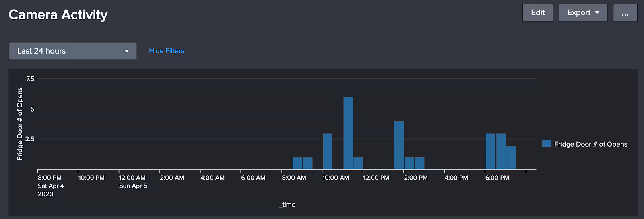Click the 12:00 AM Sun Apr 5 axis label

click(132, 182)
